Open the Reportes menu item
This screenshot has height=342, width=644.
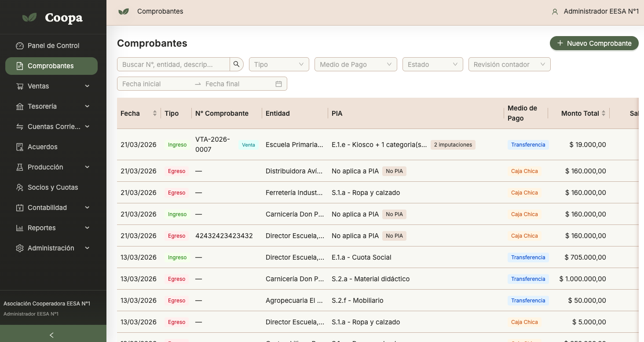(51, 228)
